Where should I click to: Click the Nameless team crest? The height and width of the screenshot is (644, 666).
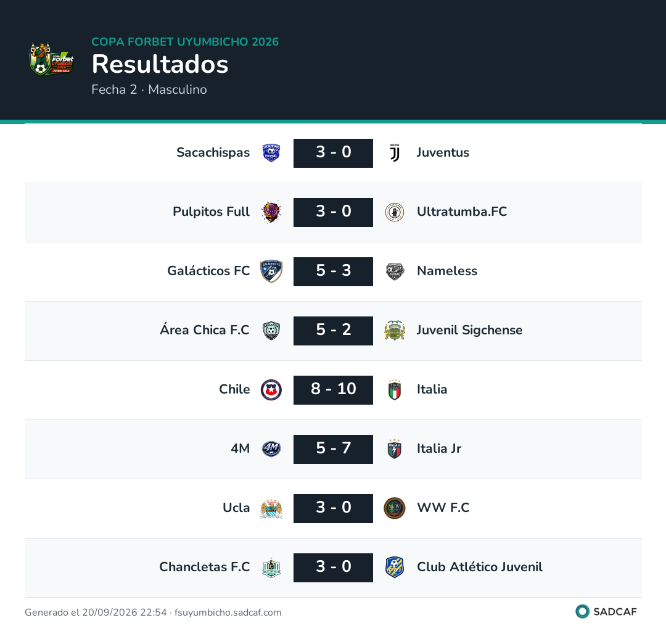coord(395,271)
